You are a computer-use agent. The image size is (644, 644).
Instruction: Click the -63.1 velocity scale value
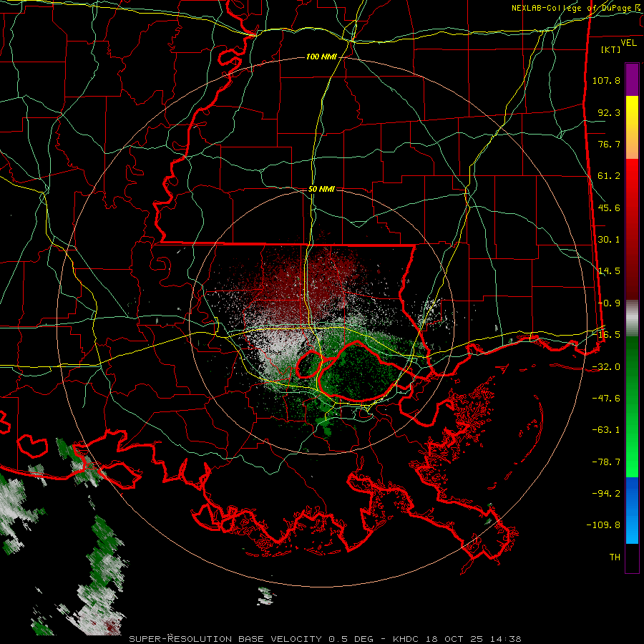pyautogui.click(x=606, y=430)
